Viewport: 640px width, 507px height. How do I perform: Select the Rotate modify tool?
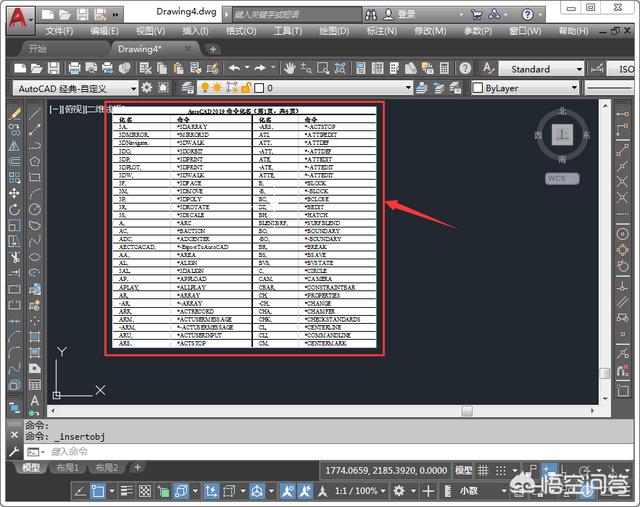click(x=15, y=210)
